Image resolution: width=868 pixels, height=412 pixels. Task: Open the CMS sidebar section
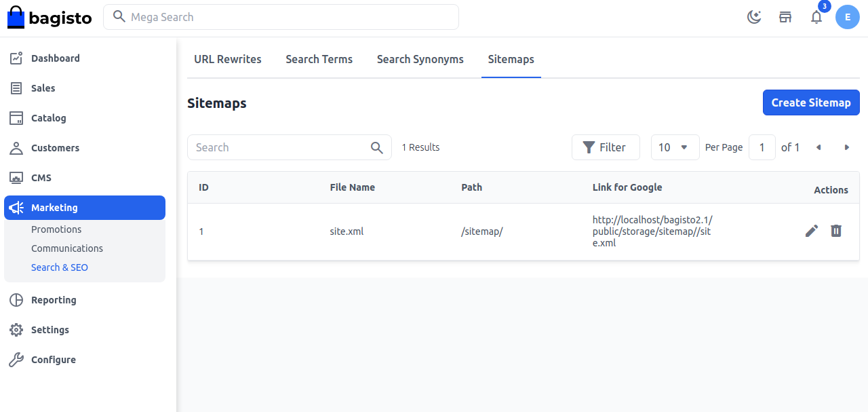click(16, 177)
